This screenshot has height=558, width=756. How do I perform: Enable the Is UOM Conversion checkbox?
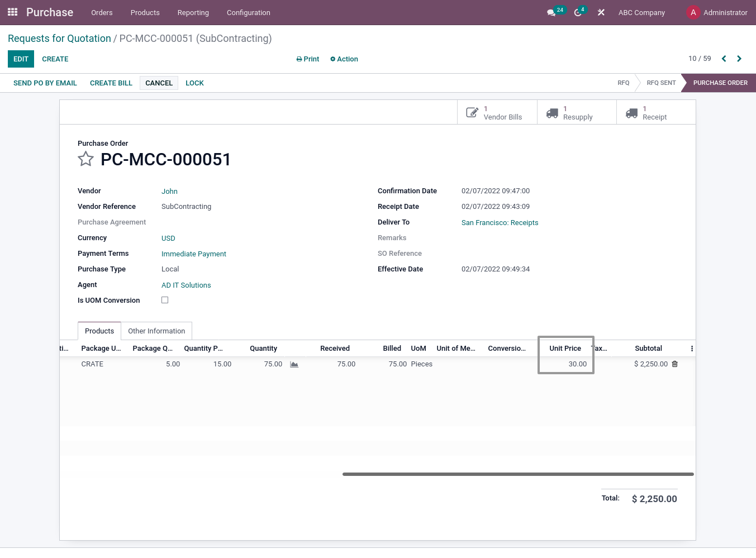pos(165,300)
